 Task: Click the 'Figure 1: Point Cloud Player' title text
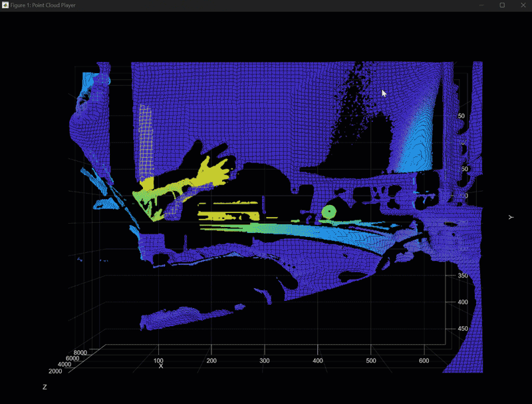(43, 5)
